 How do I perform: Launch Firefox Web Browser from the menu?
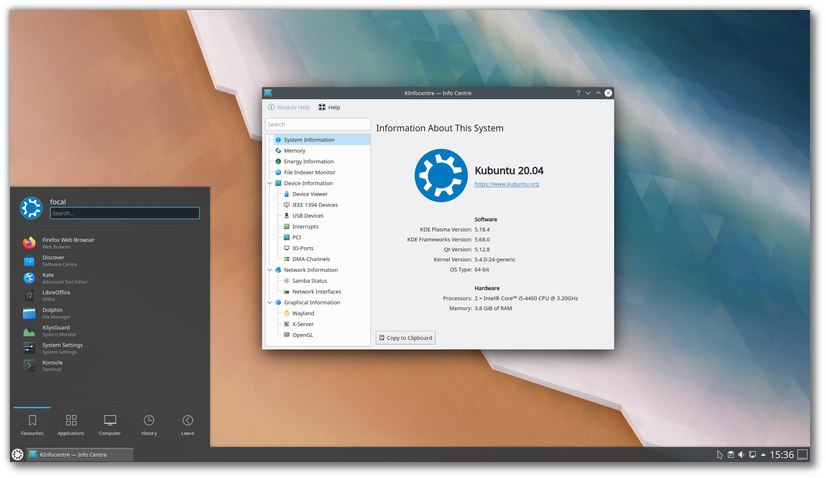click(111, 243)
